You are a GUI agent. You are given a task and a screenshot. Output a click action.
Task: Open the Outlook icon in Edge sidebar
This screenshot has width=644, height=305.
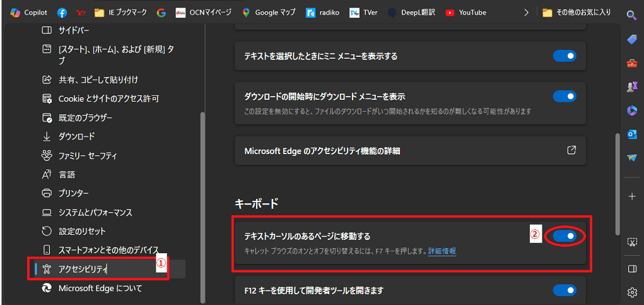point(631,134)
